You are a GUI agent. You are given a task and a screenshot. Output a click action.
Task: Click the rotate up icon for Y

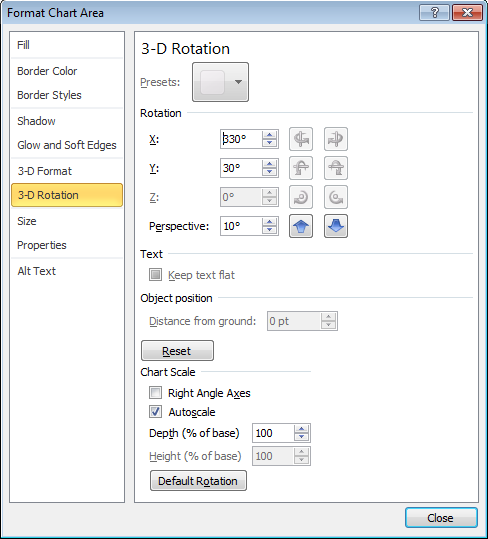[301, 168]
